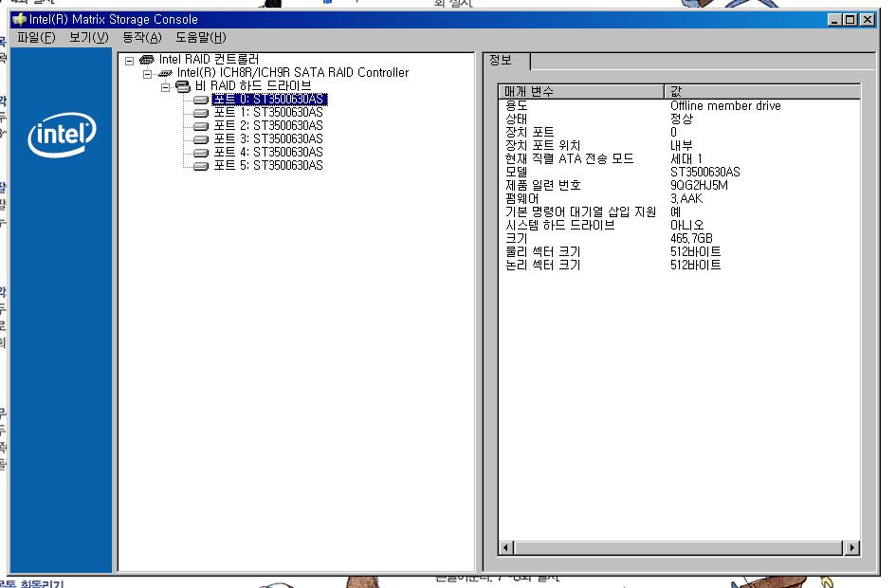
Task: Collapse the 비 RAID 하드 드라이브 node
Action: (165, 87)
